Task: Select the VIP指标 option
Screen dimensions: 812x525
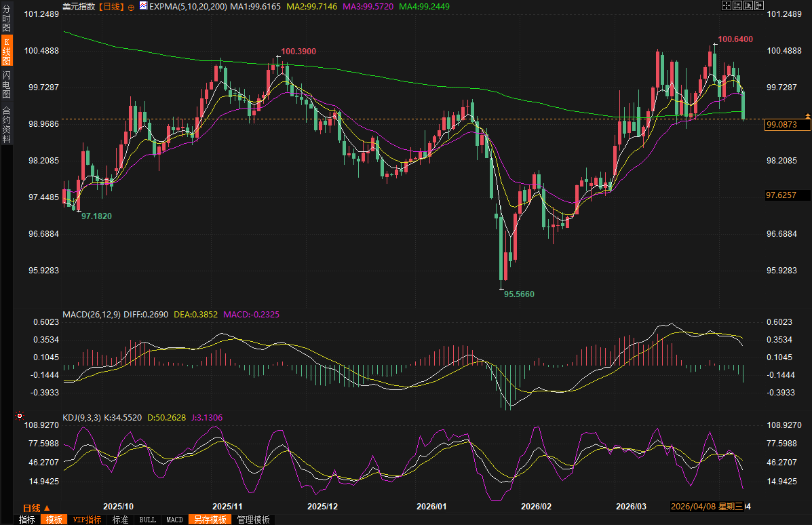Action: [88, 520]
